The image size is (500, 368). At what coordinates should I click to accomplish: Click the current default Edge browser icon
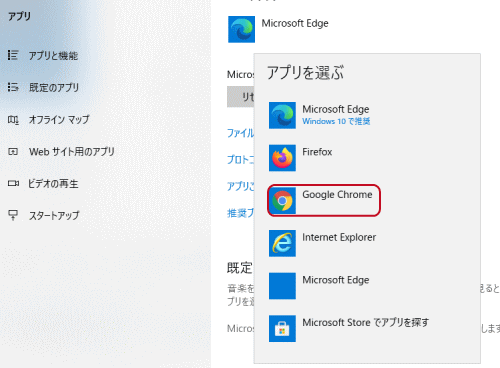241,29
